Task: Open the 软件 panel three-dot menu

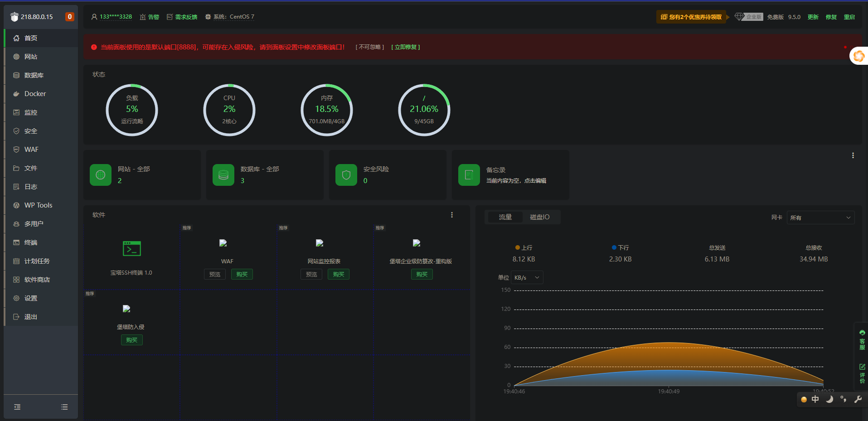Action: coord(452,215)
